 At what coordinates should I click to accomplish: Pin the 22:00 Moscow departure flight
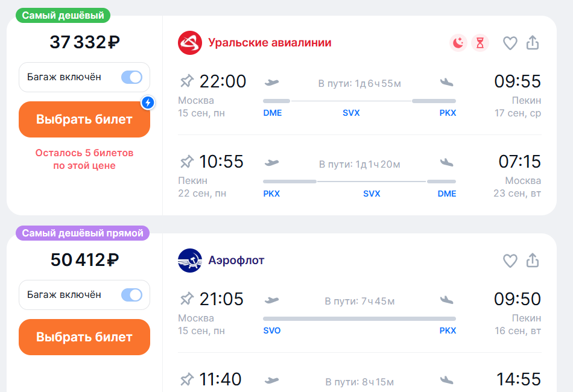(187, 80)
